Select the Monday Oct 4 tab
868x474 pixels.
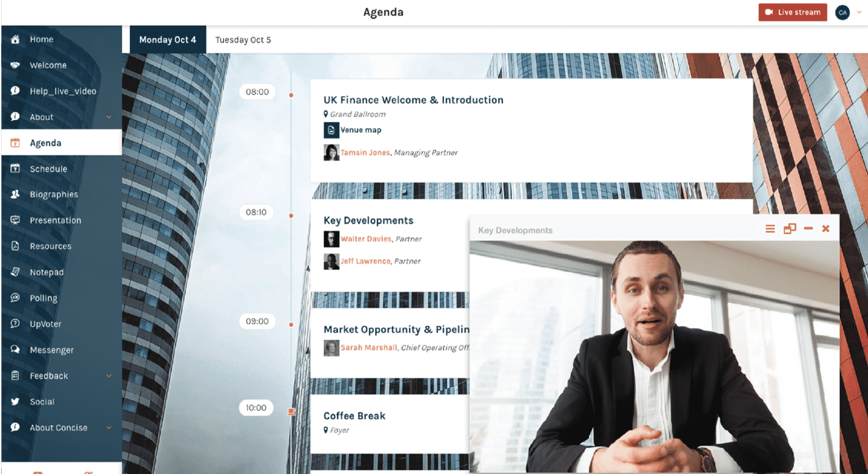coord(168,40)
